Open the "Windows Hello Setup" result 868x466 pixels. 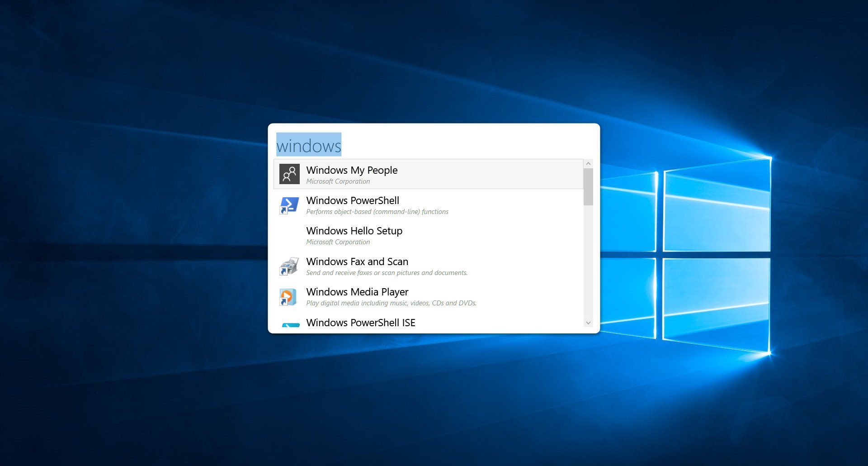[x=429, y=236]
